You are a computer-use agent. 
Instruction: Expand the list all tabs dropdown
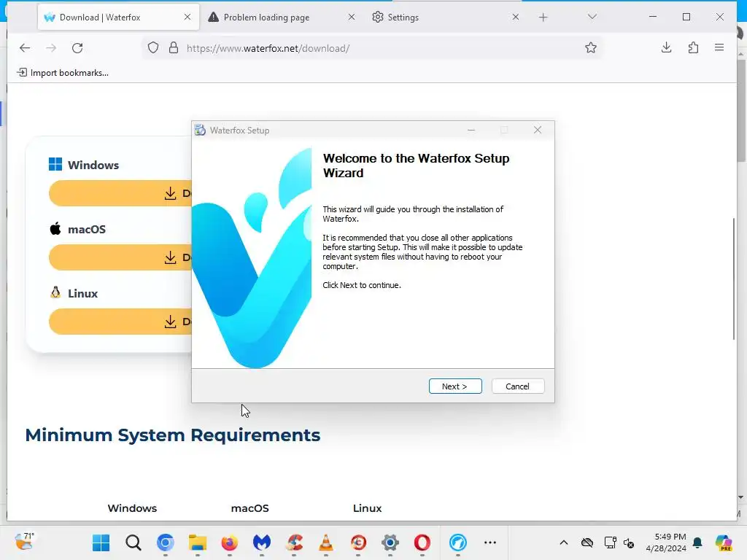tap(592, 17)
